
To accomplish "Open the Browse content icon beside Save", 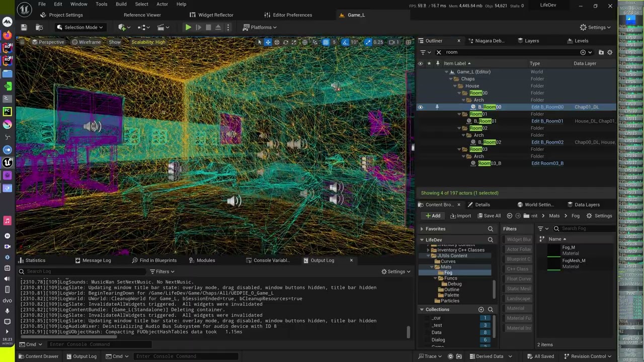I will coord(39,27).
